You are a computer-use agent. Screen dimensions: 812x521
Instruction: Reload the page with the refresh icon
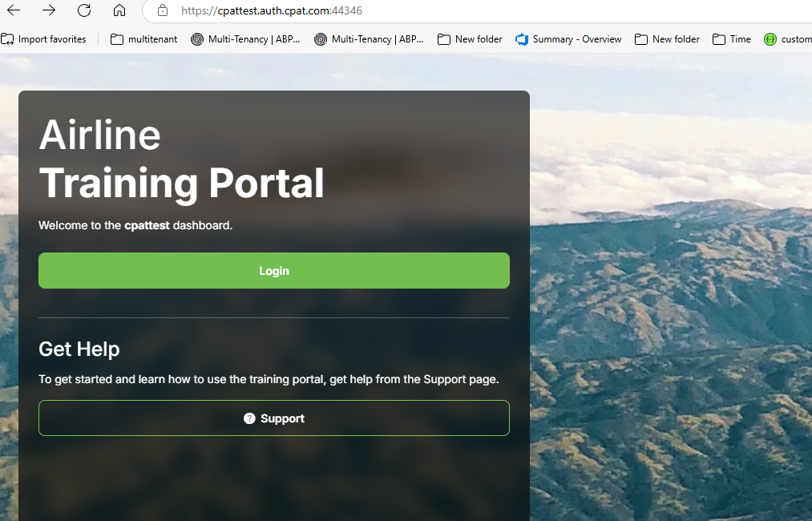point(84,10)
